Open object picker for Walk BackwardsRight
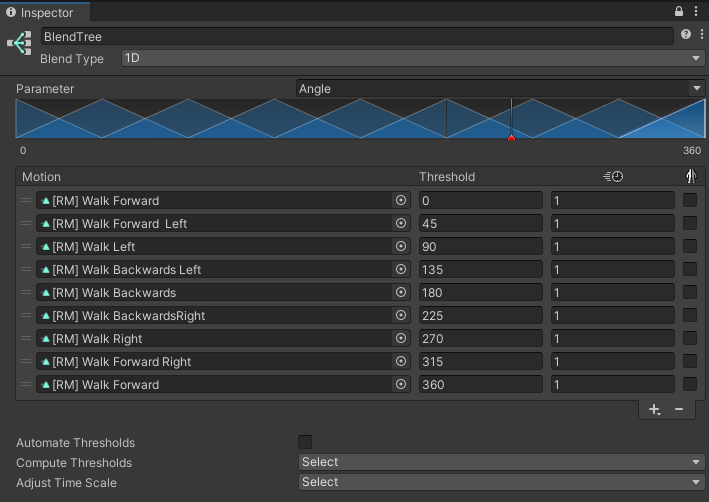 401,316
